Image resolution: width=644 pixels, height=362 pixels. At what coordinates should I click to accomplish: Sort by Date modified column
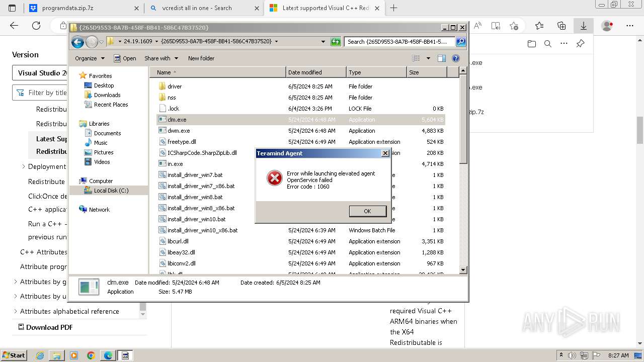(x=316, y=72)
